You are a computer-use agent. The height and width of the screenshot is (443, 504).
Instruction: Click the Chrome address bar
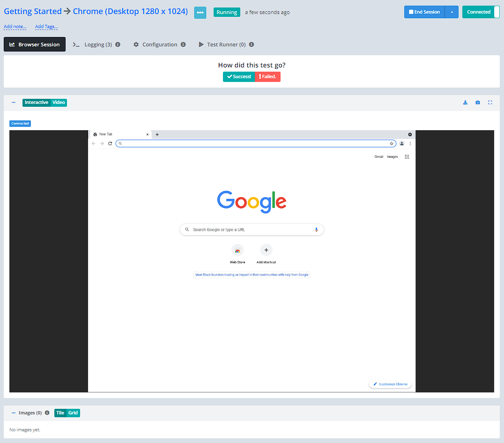pos(256,144)
